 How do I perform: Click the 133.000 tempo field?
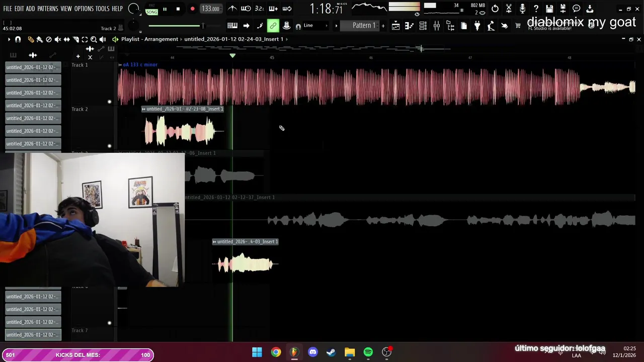(210, 9)
